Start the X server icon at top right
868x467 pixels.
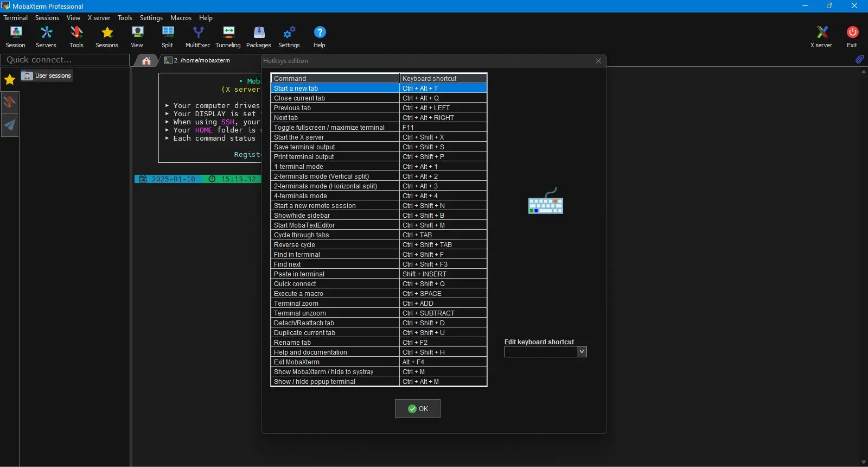tap(821, 36)
